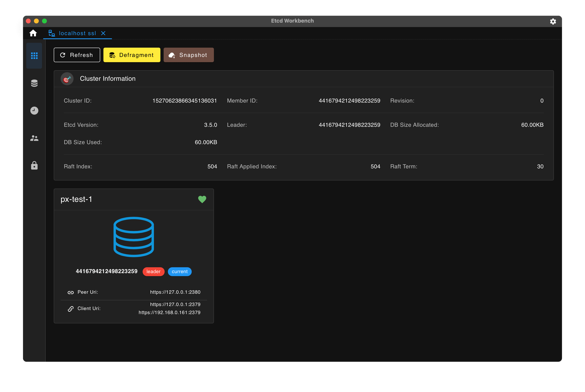Open the home screen icon
The image size is (585, 392).
coord(33,33)
